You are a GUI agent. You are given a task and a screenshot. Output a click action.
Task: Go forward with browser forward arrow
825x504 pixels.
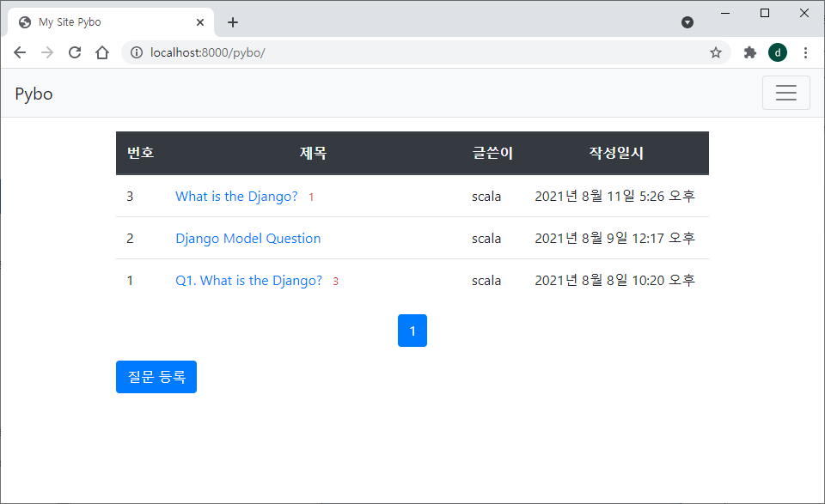(x=47, y=52)
